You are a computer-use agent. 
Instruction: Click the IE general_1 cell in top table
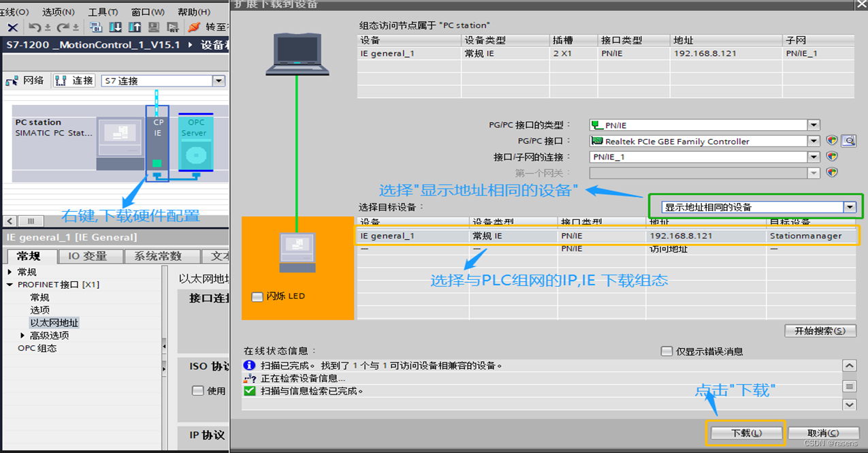point(387,53)
